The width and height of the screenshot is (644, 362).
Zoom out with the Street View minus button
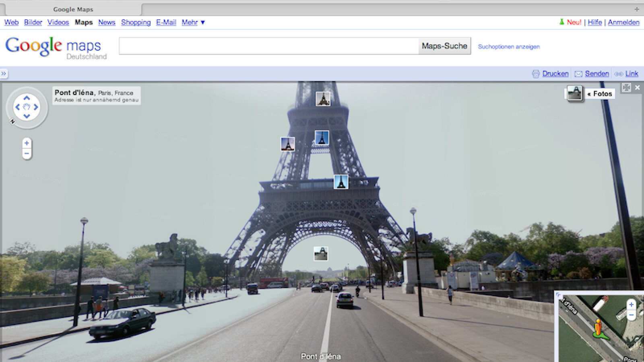[27, 154]
